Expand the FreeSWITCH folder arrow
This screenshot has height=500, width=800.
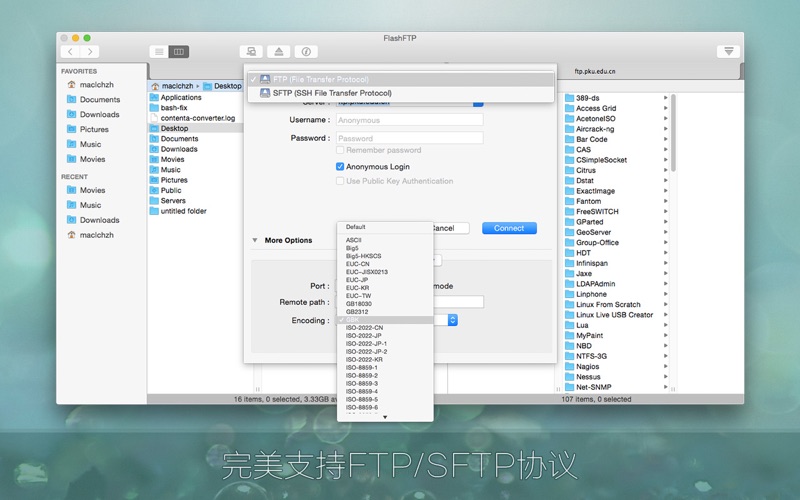coord(665,211)
